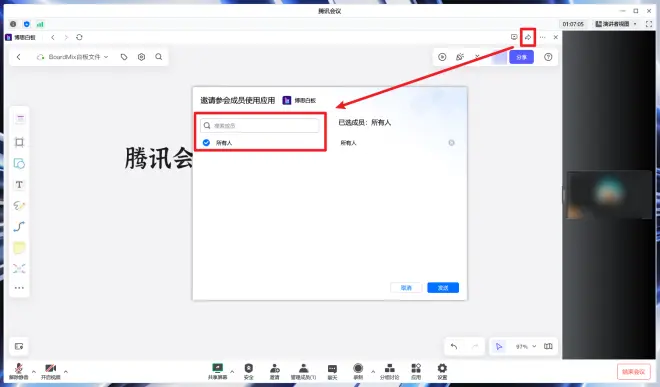
Task: Go back arrow in BoardMix toolbar
Action: tap(19, 57)
